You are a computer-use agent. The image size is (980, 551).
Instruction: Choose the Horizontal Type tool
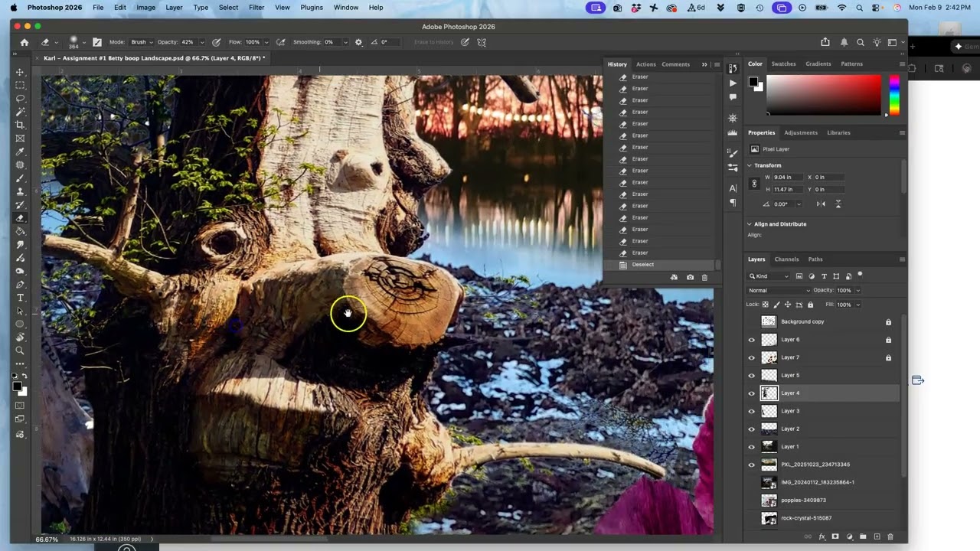pyautogui.click(x=20, y=298)
